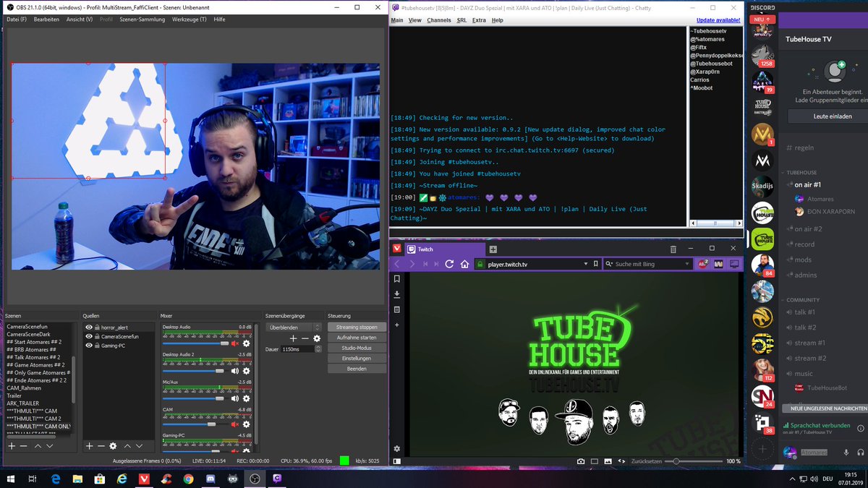Open Channels menu in Chatty

coord(439,20)
